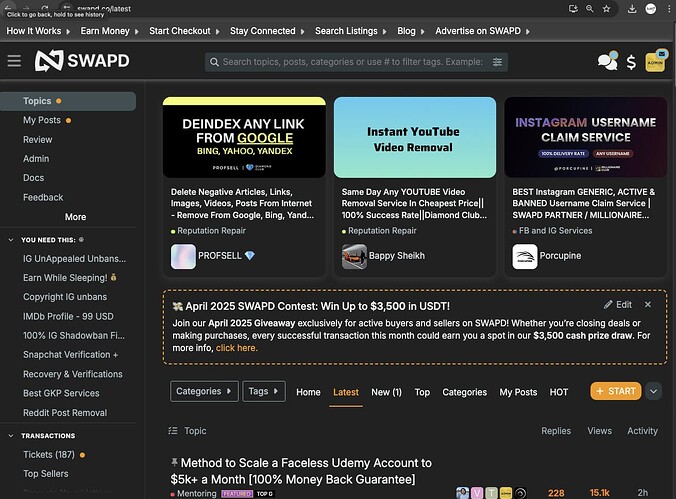Open My Posts tab in navigation
Viewport: 676px width, 499px height.
click(x=518, y=392)
